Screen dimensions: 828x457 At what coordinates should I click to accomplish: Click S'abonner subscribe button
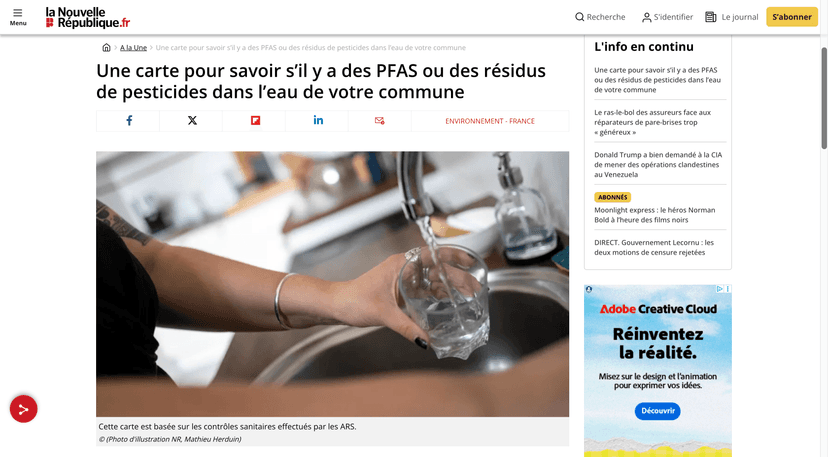click(792, 17)
